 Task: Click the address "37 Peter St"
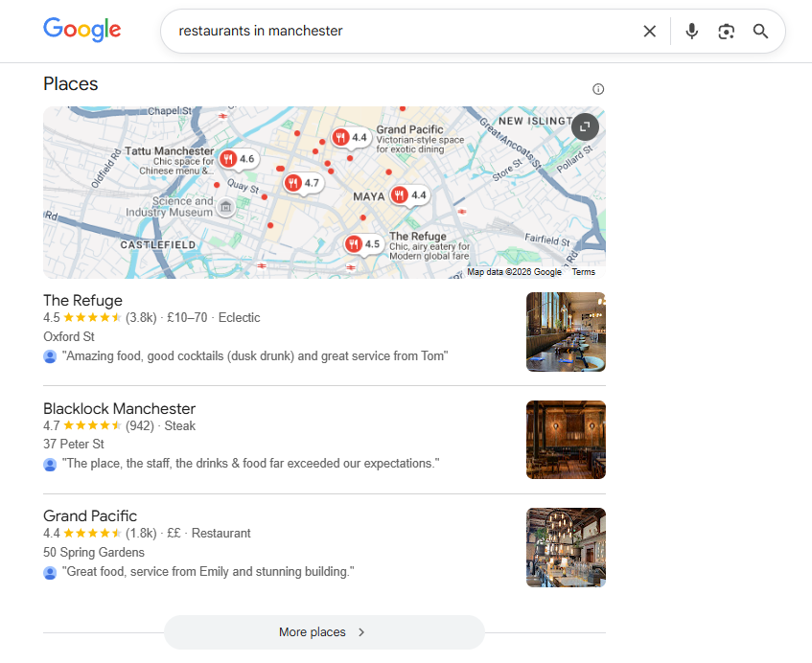click(74, 444)
